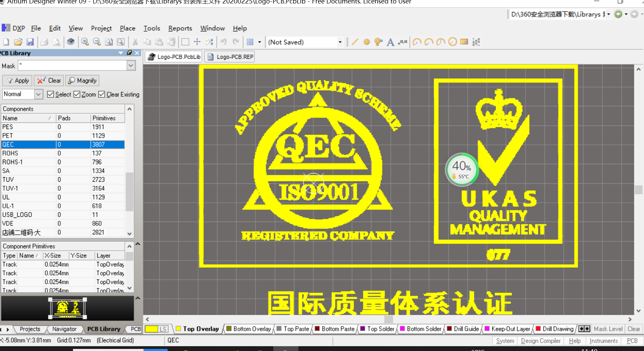Open the Instruments status button
The width and height of the screenshot is (644, 351).
click(603, 341)
